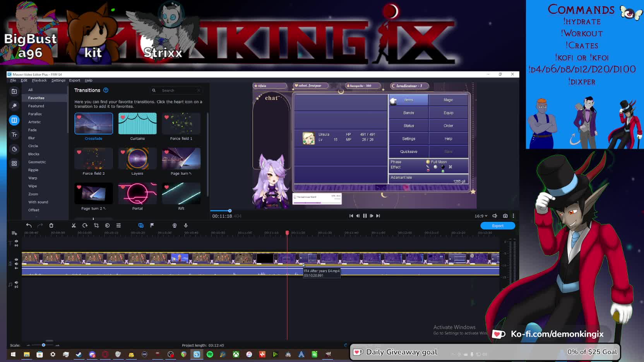Viewport: 644px width, 362px height.
Task: Select the Geometric category
Action: (x=37, y=162)
